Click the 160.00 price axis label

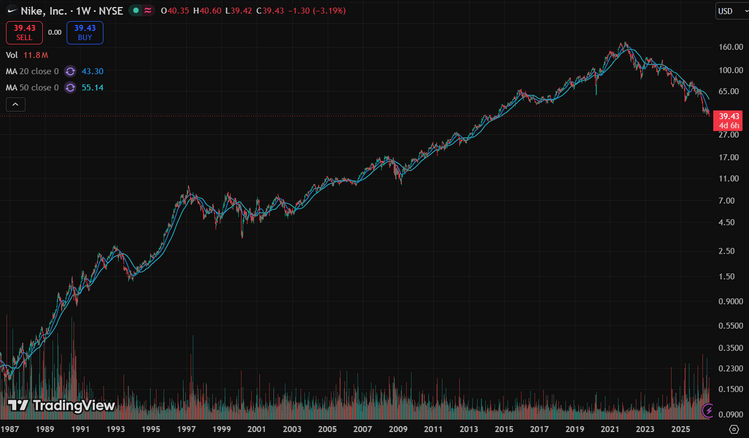731,47
